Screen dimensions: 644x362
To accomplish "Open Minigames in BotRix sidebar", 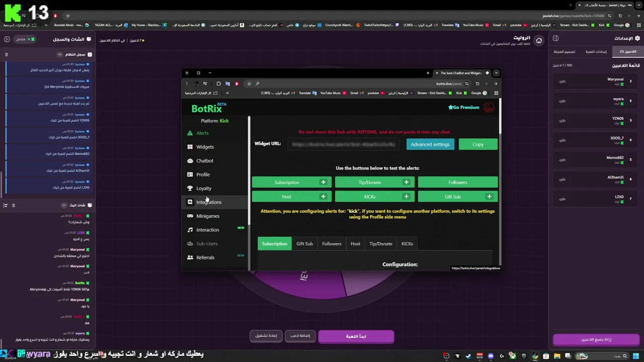I will tap(208, 216).
